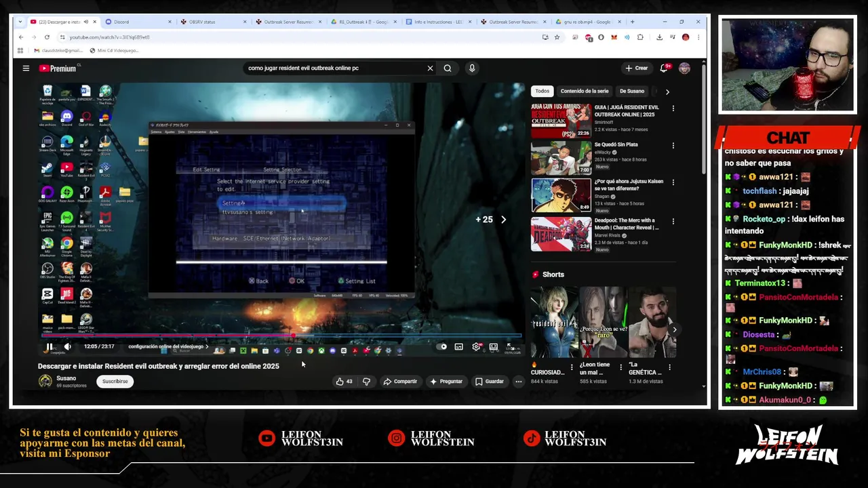Open Chrome's three-dot menu

tap(698, 37)
